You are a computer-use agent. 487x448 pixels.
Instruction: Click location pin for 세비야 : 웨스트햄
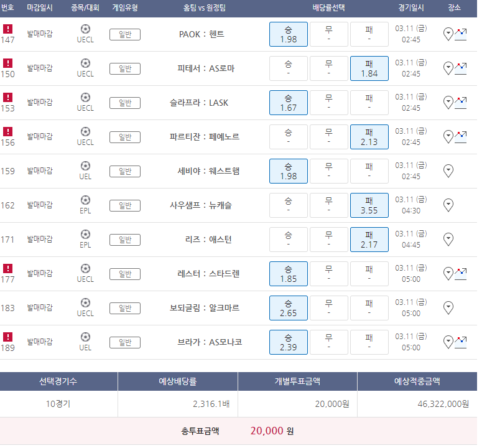pyautogui.click(x=448, y=170)
